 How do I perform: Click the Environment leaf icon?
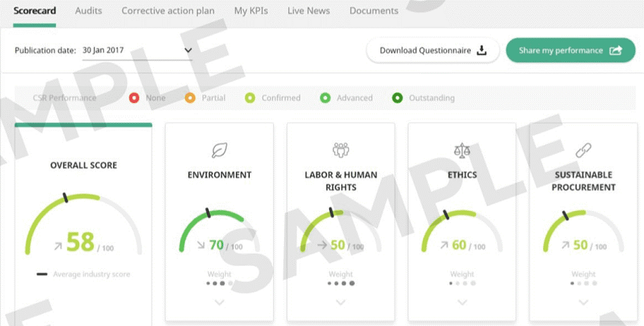coord(219,150)
